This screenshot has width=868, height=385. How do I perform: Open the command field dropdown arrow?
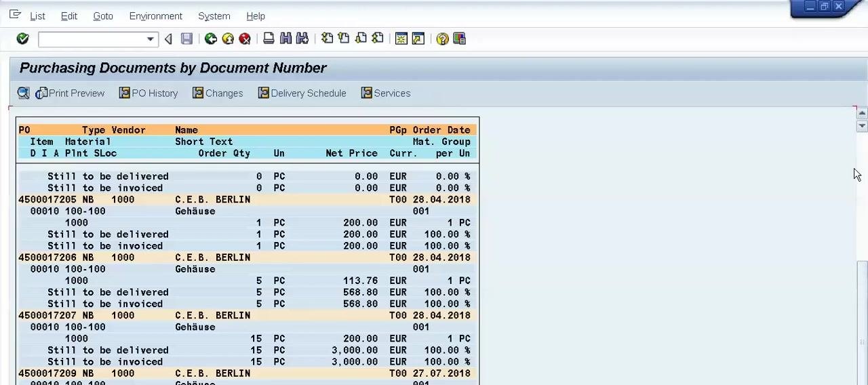(151, 39)
